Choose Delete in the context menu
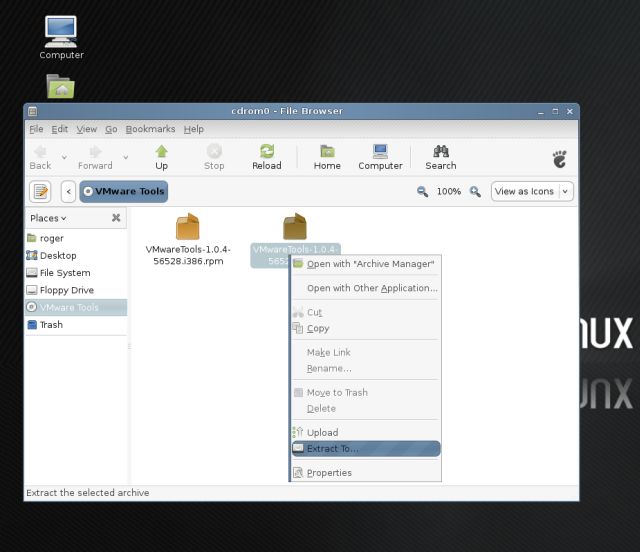640x552 pixels. click(x=366, y=409)
